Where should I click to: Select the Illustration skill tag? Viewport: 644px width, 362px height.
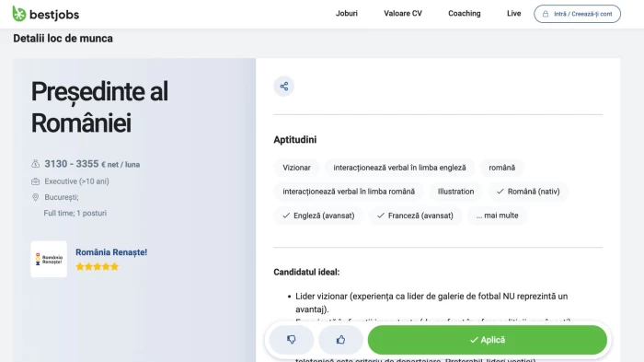pyautogui.click(x=456, y=192)
